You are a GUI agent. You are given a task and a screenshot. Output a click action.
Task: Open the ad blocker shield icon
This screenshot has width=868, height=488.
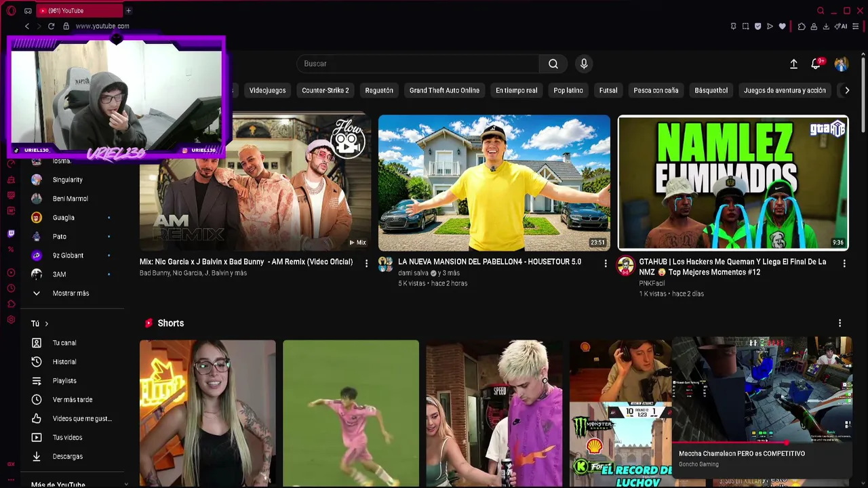click(x=757, y=26)
